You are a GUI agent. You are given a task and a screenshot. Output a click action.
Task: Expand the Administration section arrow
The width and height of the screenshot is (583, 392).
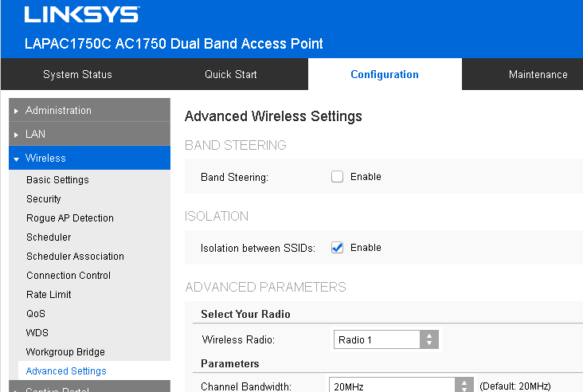pyautogui.click(x=16, y=111)
